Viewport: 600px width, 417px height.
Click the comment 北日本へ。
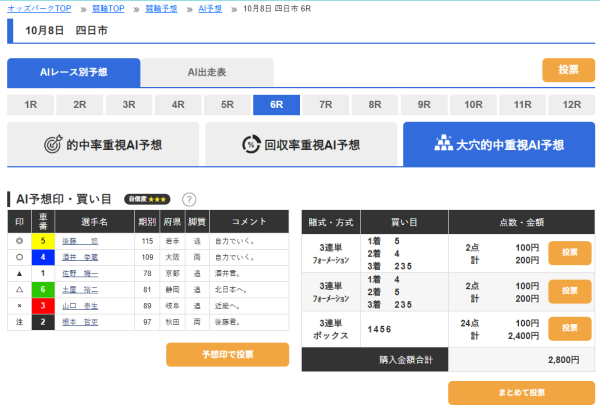pyautogui.click(x=231, y=290)
